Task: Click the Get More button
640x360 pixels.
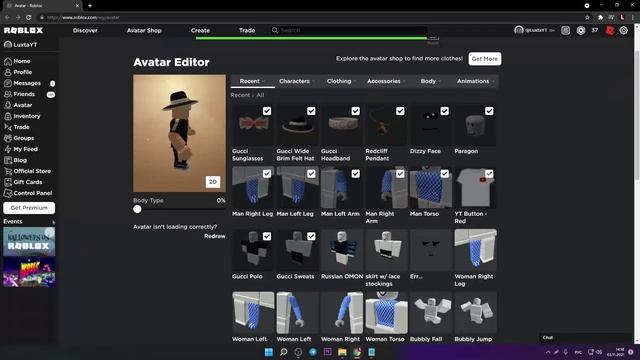Action: point(485,59)
